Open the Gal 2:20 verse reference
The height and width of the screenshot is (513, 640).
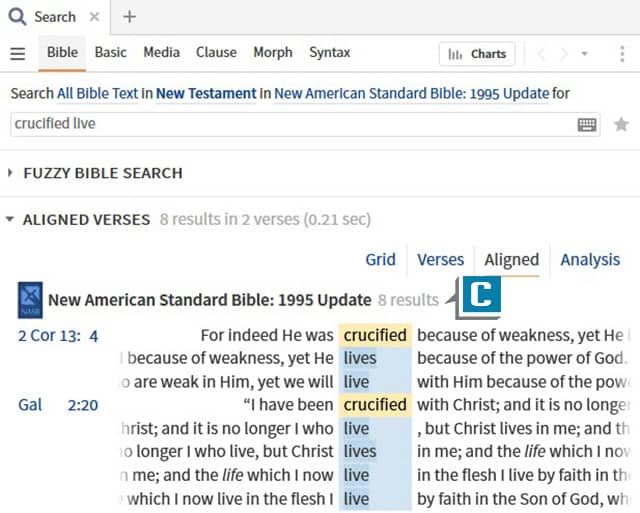[x=58, y=405]
